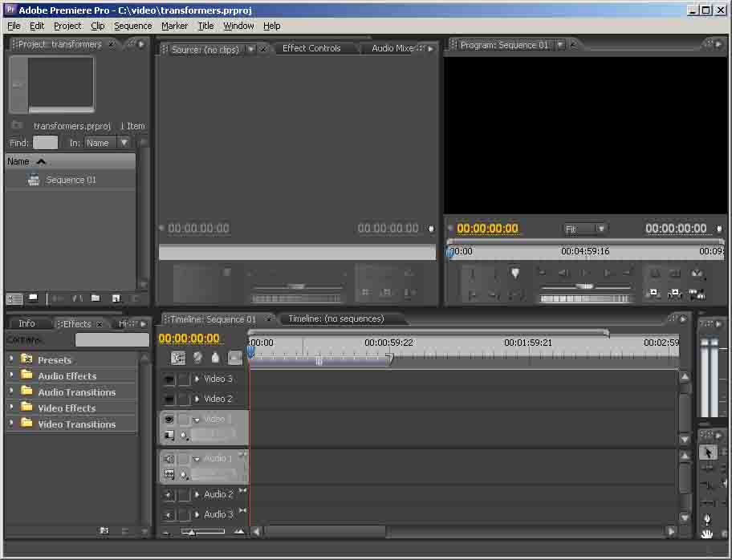The image size is (732, 560).
Task: Open the Sequence menu
Action: [x=133, y=26]
